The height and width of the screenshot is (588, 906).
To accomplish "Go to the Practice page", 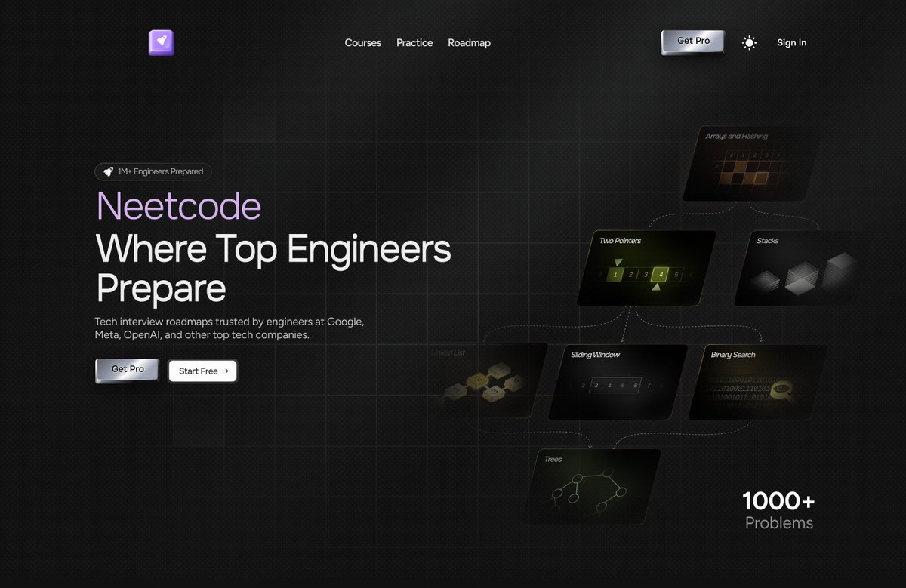I will [x=414, y=43].
